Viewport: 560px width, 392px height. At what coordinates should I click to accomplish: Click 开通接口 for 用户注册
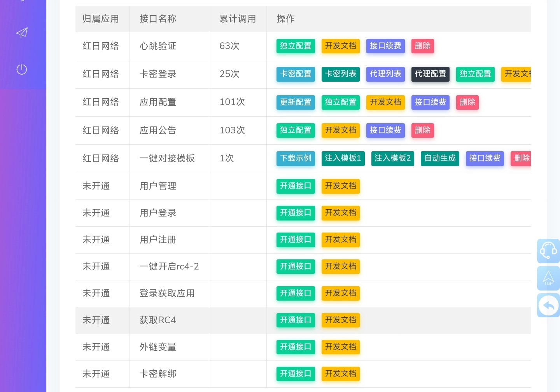click(296, 240)
